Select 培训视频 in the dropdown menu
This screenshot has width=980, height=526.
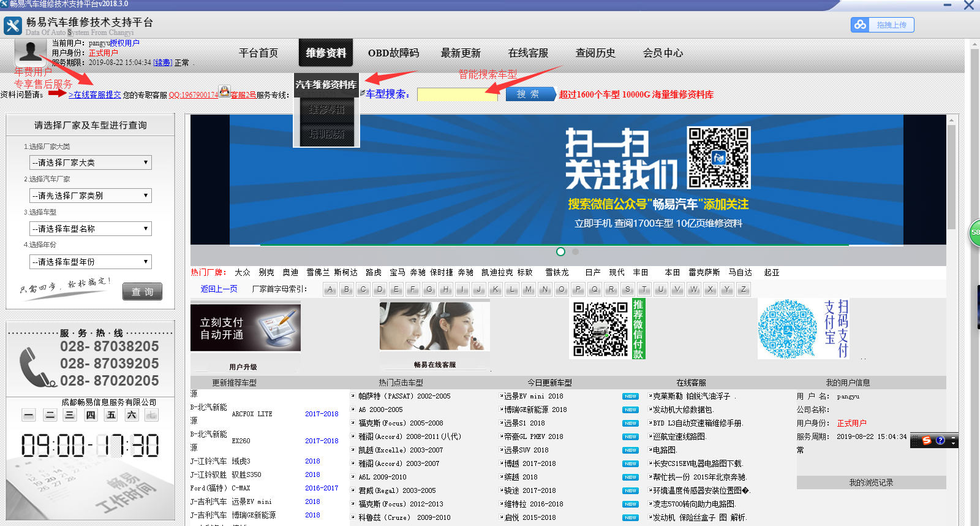point(326,134)
